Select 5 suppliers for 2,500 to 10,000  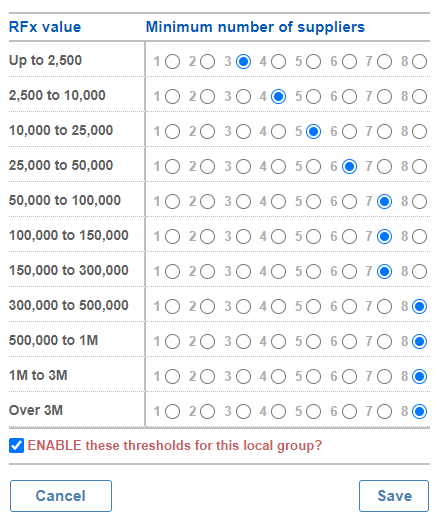click(314, 97)
